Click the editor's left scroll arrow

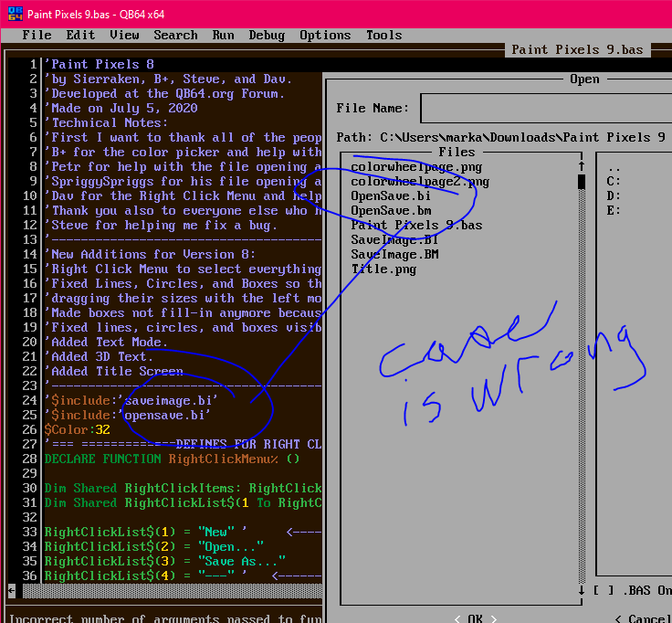(x=12, y=590)
